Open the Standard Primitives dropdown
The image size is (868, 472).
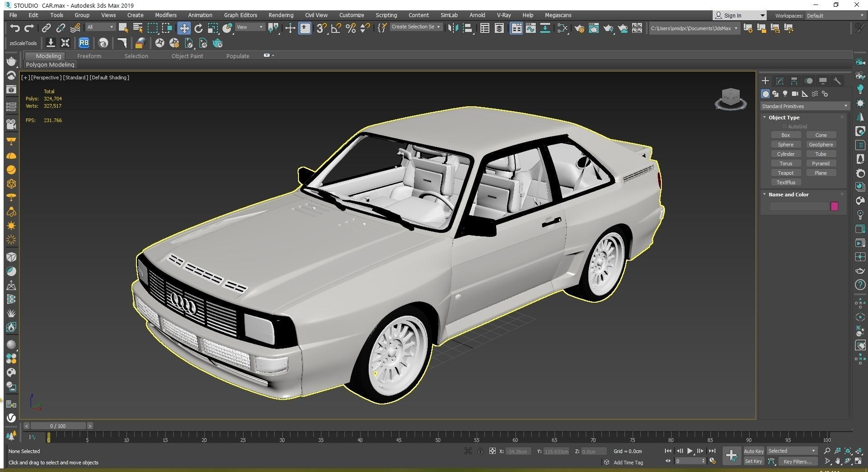click(805, 106)
